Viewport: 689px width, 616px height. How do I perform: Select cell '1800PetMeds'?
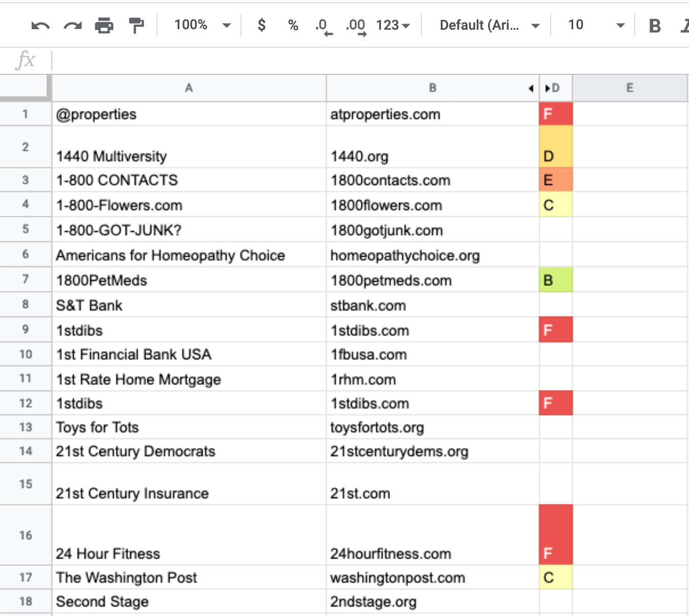point(189,280)
